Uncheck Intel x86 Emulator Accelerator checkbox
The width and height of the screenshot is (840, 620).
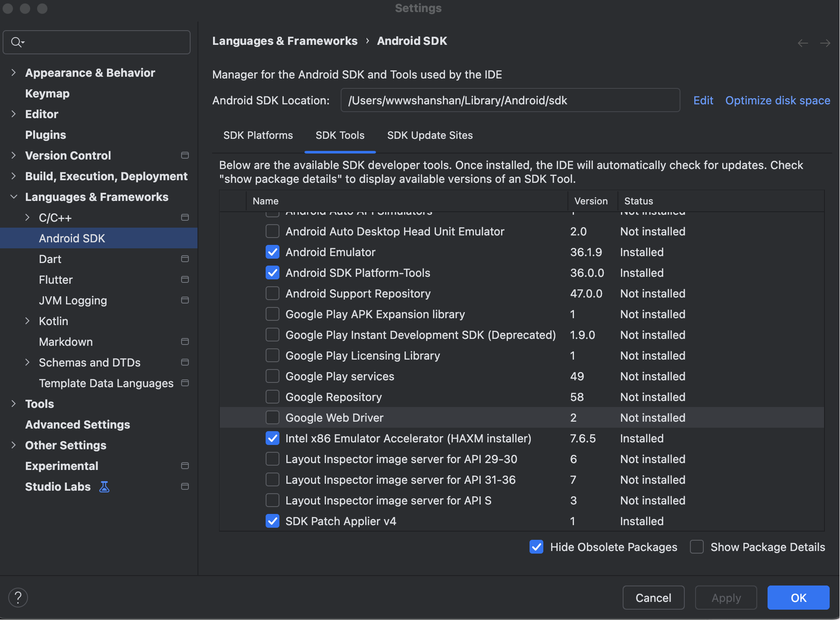point(273,438)
